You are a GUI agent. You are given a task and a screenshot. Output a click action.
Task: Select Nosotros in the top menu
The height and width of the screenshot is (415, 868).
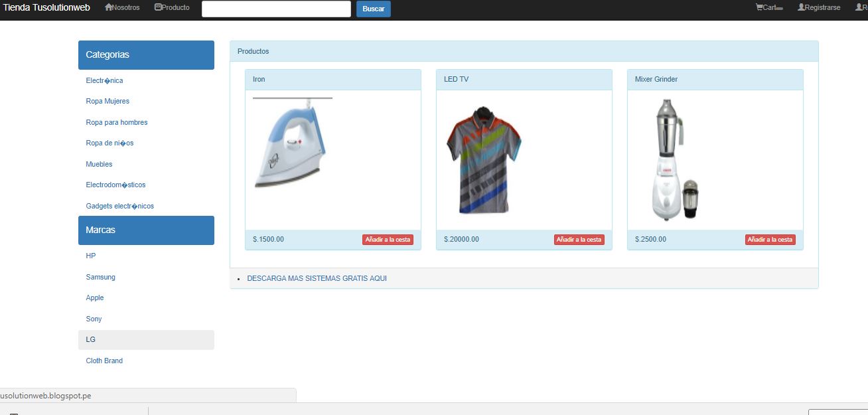point(125,7)
